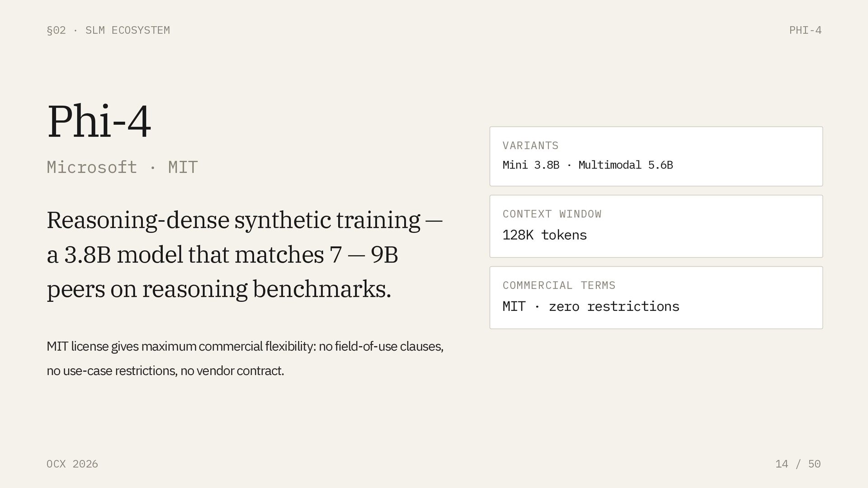
Task: Click 'no use-case restrictions, no vendor contract' line
Action: pyautogui.click(x=165, y=371)
